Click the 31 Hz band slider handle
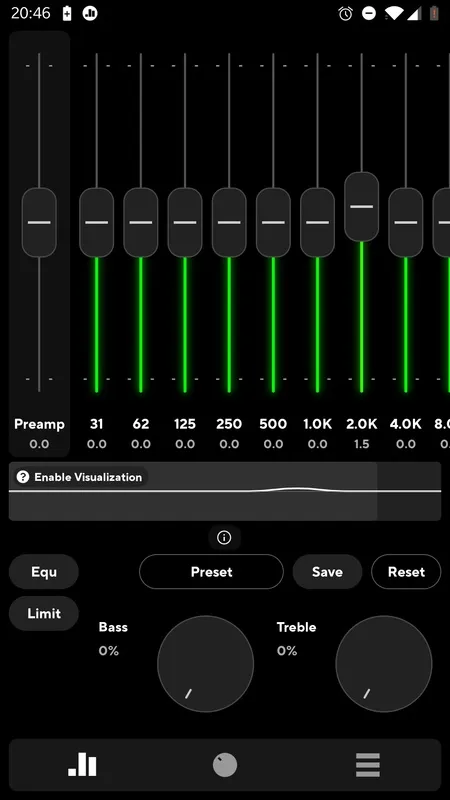450x800 pixels. click(x=96, y=222)
